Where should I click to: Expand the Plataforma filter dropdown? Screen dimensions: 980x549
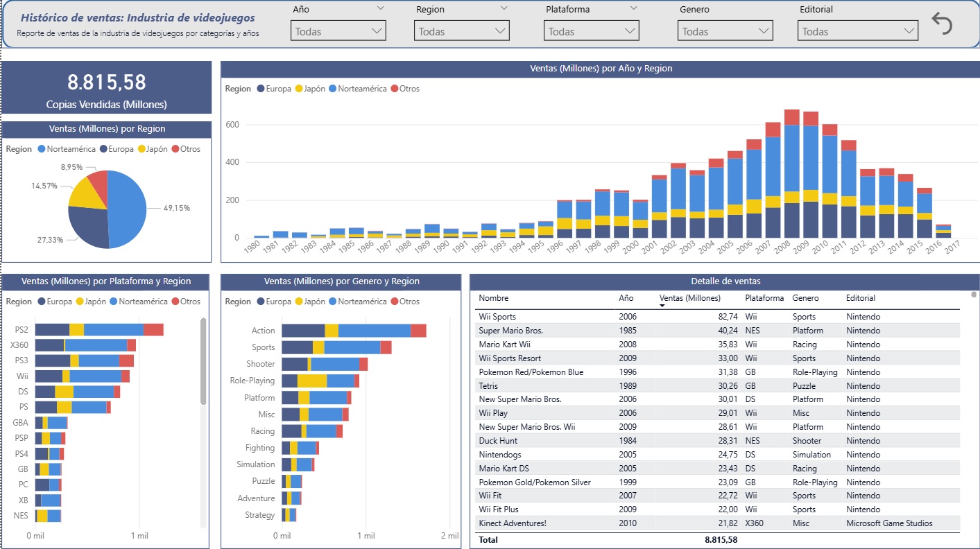point(592,31)
